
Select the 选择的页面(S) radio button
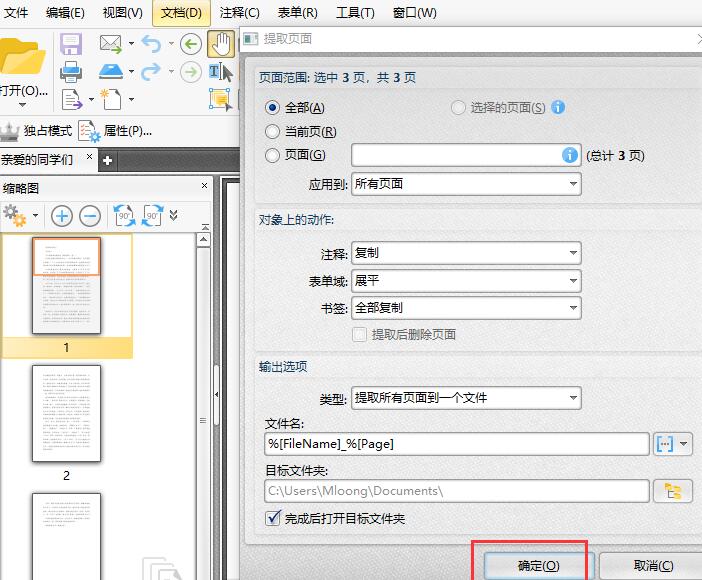tap(458, 107)
